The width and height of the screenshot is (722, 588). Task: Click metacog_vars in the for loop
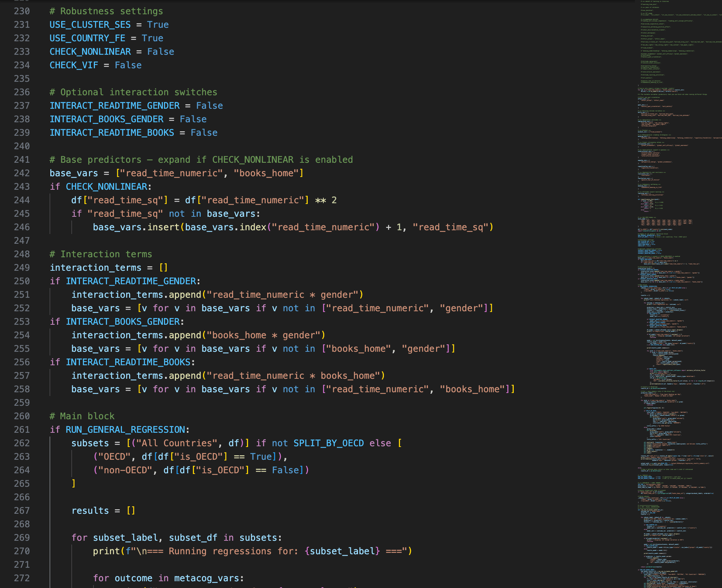point(206,578)
